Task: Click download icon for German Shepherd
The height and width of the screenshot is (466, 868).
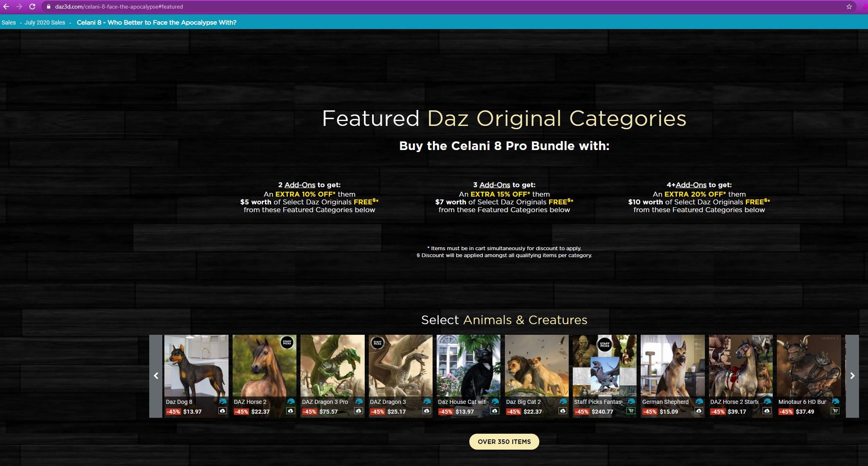Action: [699, 411]
